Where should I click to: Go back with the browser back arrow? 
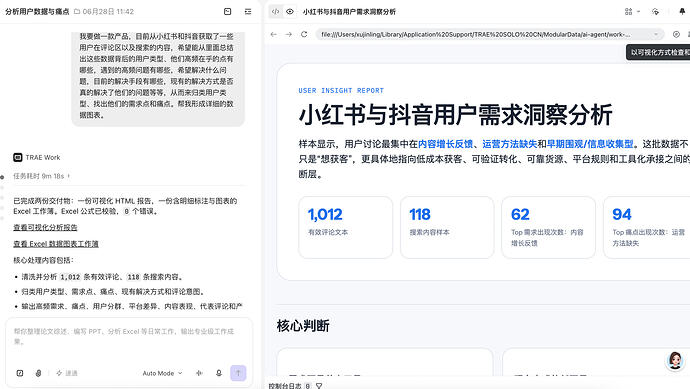274,34
